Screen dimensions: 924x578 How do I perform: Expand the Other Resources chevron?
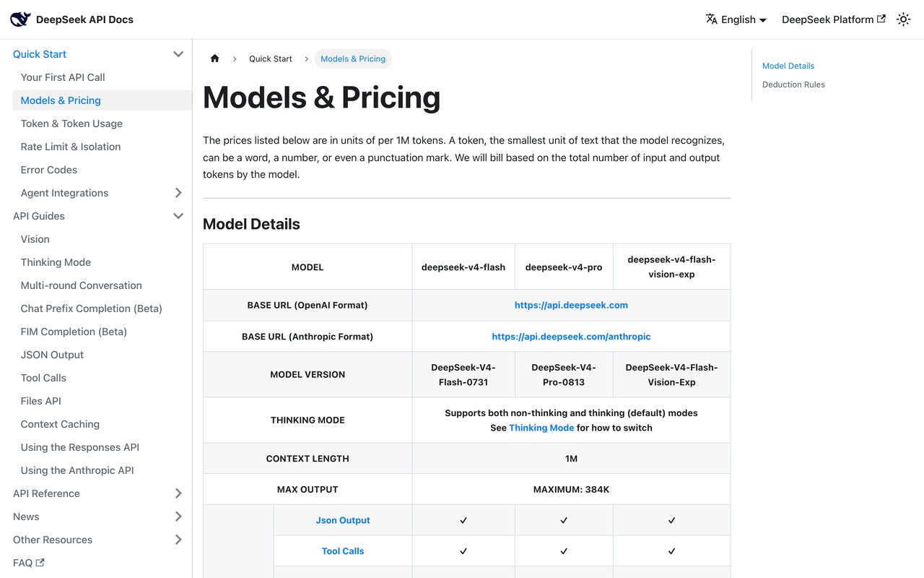tap(178, 540)
